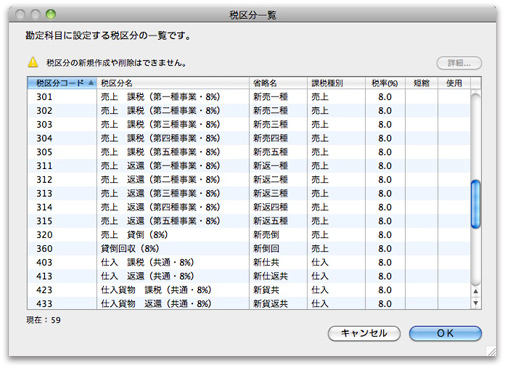Click abbreviation 新返二種

[x=270, y=180]
